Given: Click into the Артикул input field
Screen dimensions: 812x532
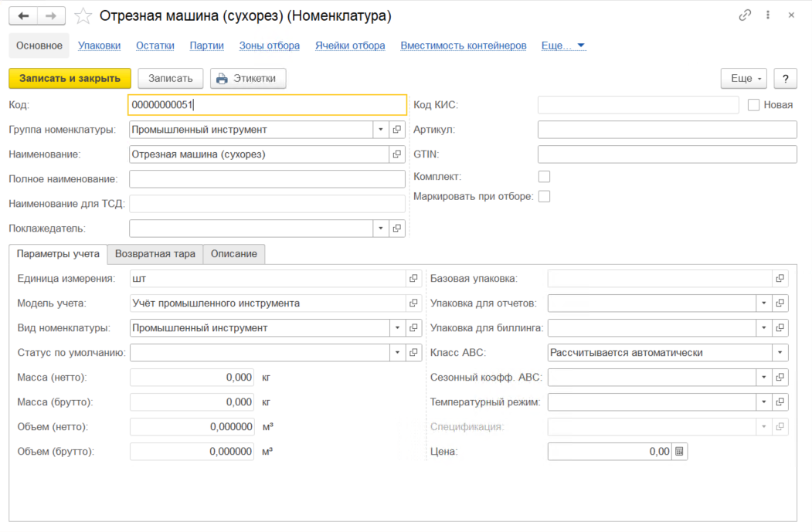Looking at the screenshot, I should click(667, 130).
